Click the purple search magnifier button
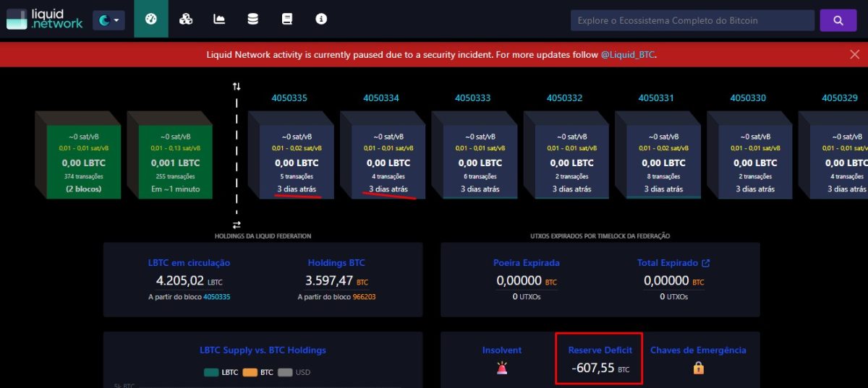 pyautogui.click(x=838, y=20)
